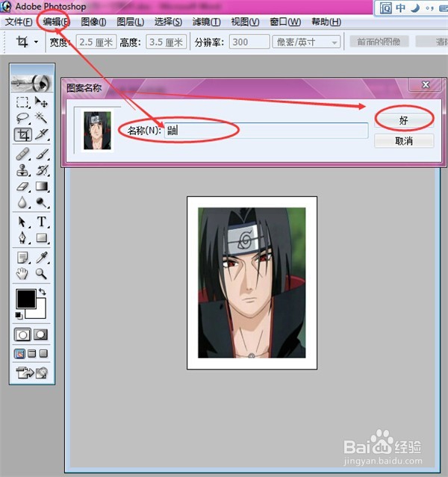Select the Rectangular Marquee tool
Image resolution: width=448 pixels, height=477 pixels.
click(x=22, y=102)
